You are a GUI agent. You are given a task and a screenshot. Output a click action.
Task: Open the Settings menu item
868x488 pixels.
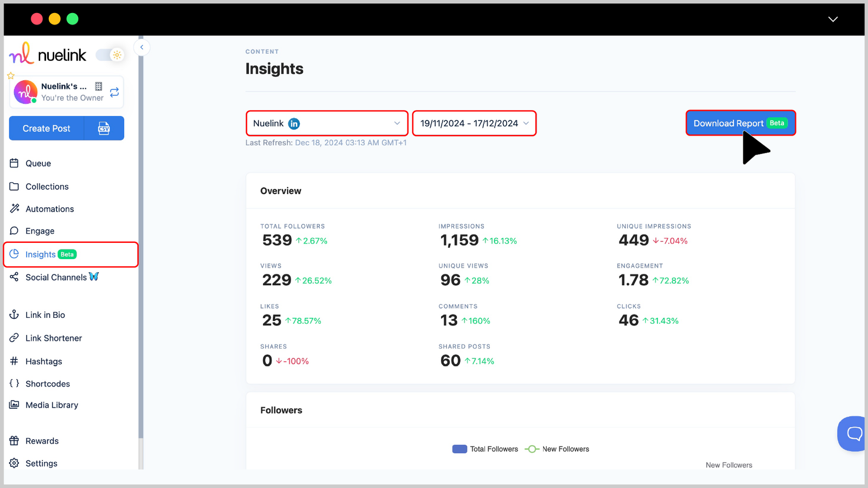[42, 463]
